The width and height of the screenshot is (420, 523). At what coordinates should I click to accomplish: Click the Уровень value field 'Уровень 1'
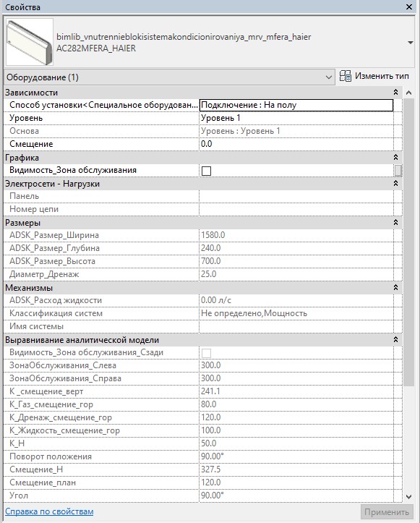pyautogui.click(x=296, y=118)
